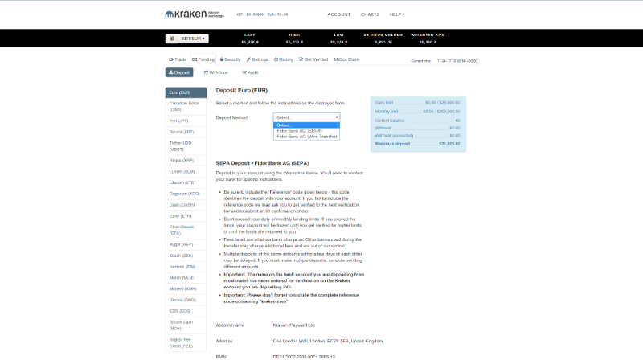View the History tab
Image resolution: width=643 pixels, height=364 pixels.
pyautogui.click(x=284, y=59)
